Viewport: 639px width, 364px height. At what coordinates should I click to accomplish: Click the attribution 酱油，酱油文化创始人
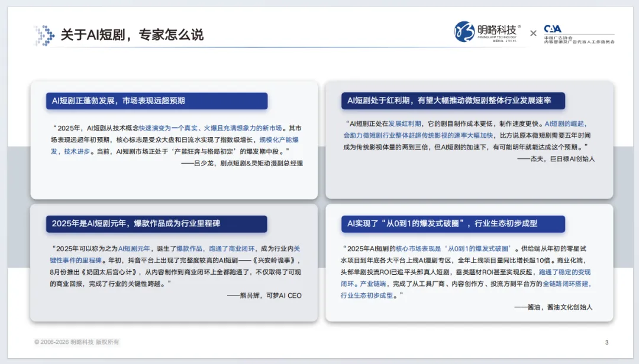[x=553, y=307]
